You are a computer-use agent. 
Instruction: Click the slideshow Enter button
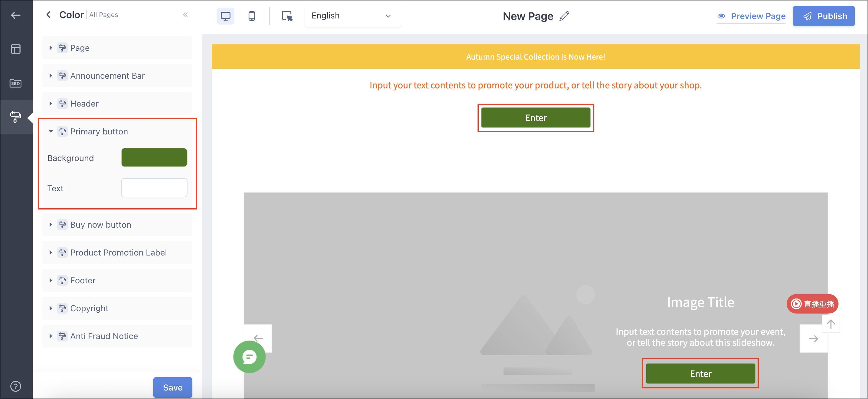pyautogui.click(x=700, y=373)
